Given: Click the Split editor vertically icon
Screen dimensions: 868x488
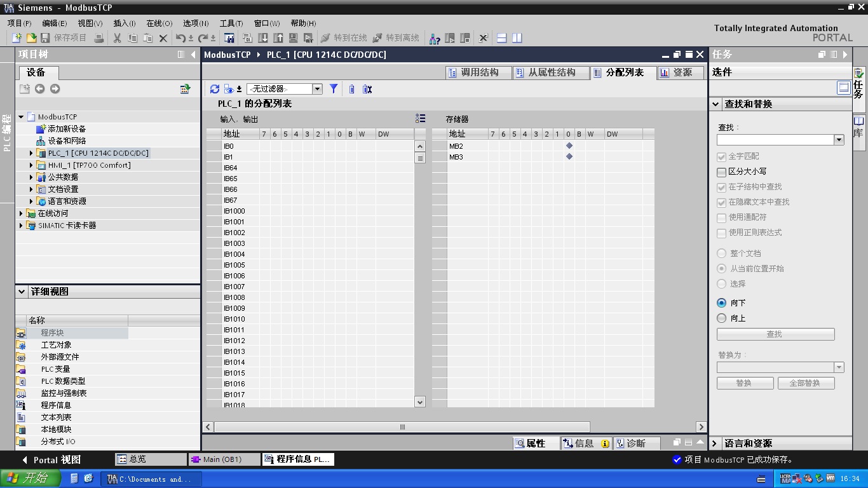Looking at the screenshot, I should pos(517,38).
